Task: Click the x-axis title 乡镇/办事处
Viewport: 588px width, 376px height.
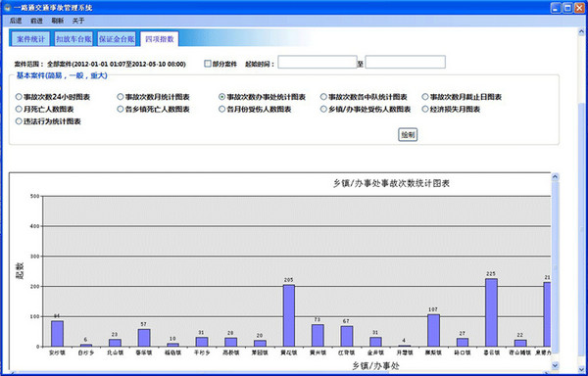Action: pos(375,366)
